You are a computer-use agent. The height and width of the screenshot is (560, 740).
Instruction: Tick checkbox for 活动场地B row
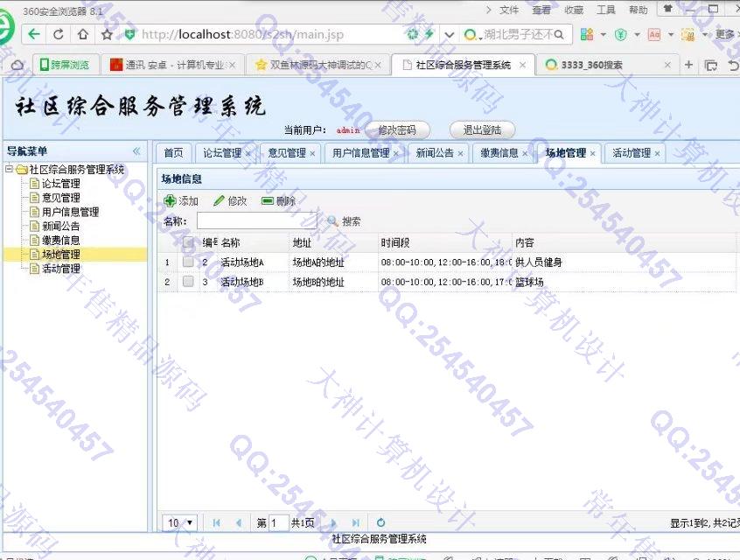pos(188,282)
